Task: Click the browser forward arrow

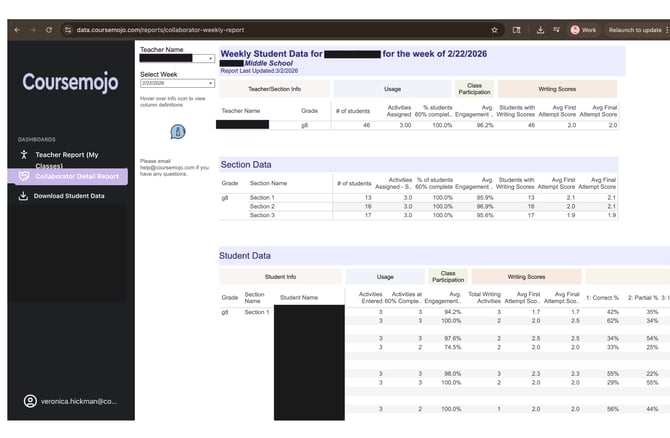Action: click(33, 30)
